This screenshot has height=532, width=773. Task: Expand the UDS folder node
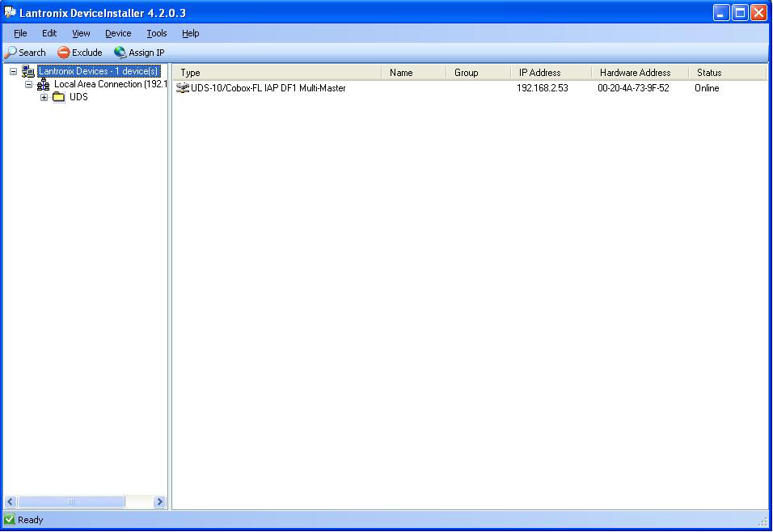pos(44,97)
